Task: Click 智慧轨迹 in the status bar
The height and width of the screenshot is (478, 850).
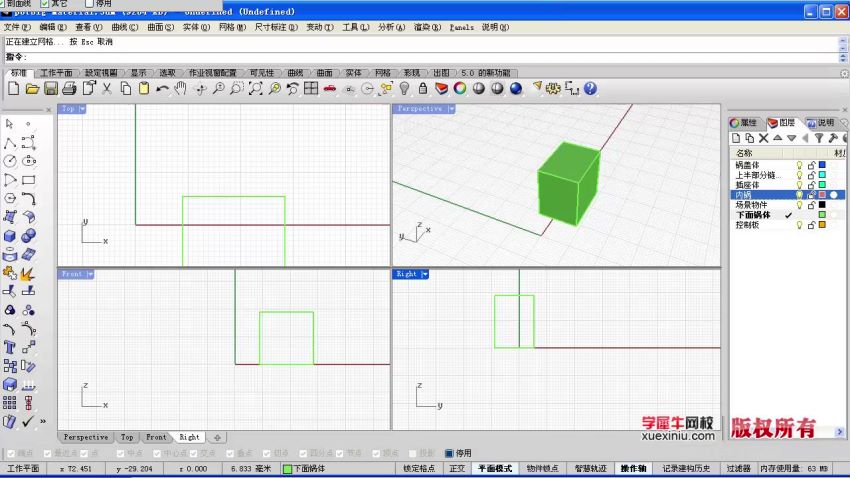Action: pyautogui.click(x=590, y=469)
